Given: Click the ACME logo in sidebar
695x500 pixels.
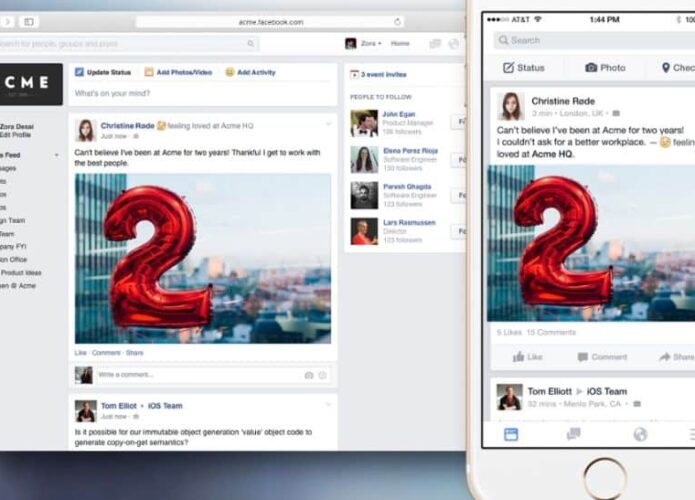Looking at the screenshot, I should tap(31, 84).
